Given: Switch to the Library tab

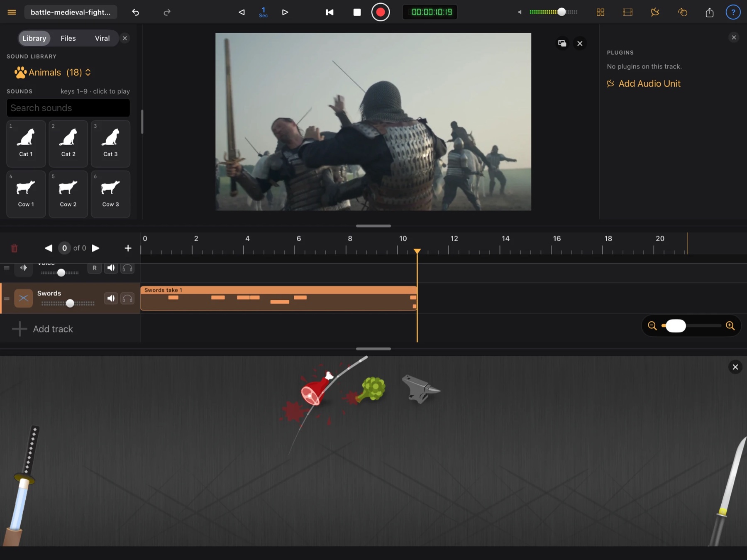Looking at the screenshot, I should point(34,38).
